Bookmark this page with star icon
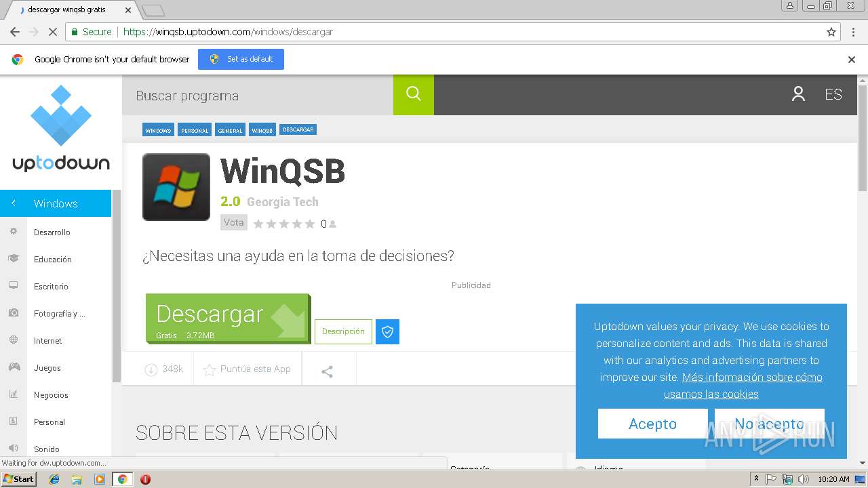The image size is (868, 488). pyautogui.click(x=831, y=32)
